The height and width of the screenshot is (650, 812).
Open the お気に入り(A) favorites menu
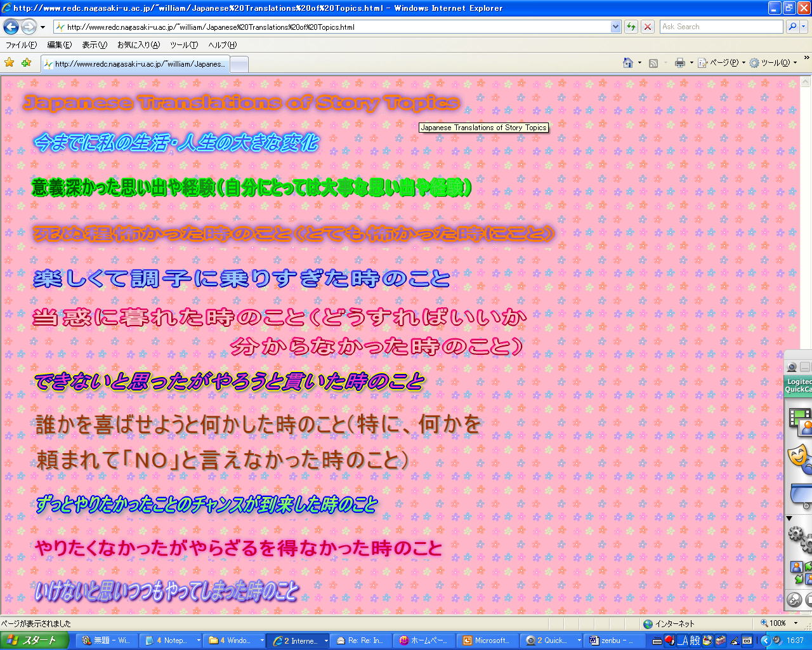point(138,45)
